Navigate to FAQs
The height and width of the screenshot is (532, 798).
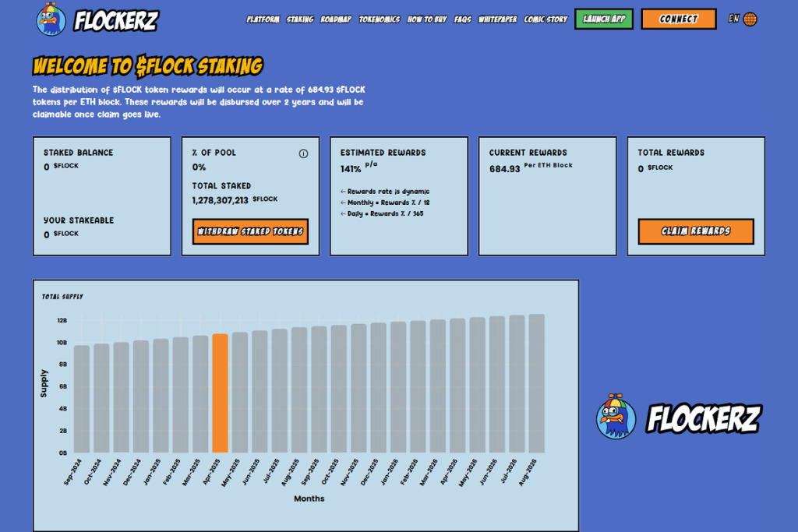tap(463, 19)
